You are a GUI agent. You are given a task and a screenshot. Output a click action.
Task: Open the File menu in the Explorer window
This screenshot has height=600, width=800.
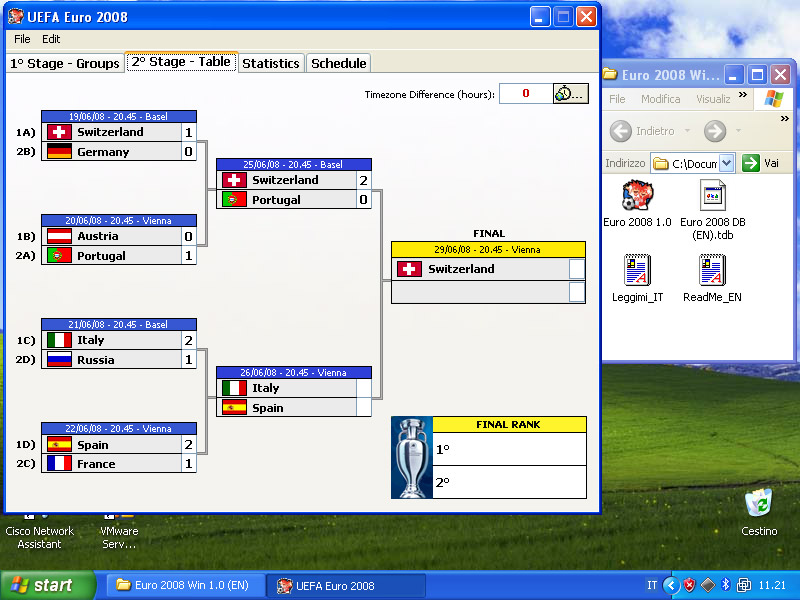click(617, 99)
